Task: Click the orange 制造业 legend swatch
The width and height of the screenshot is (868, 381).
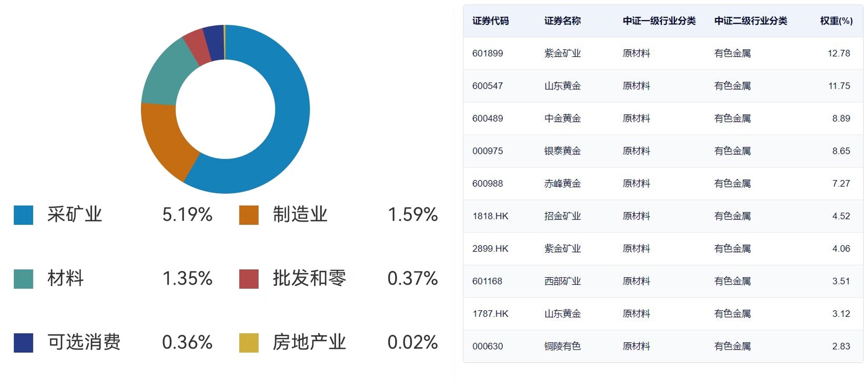Action: pos(249,215)
